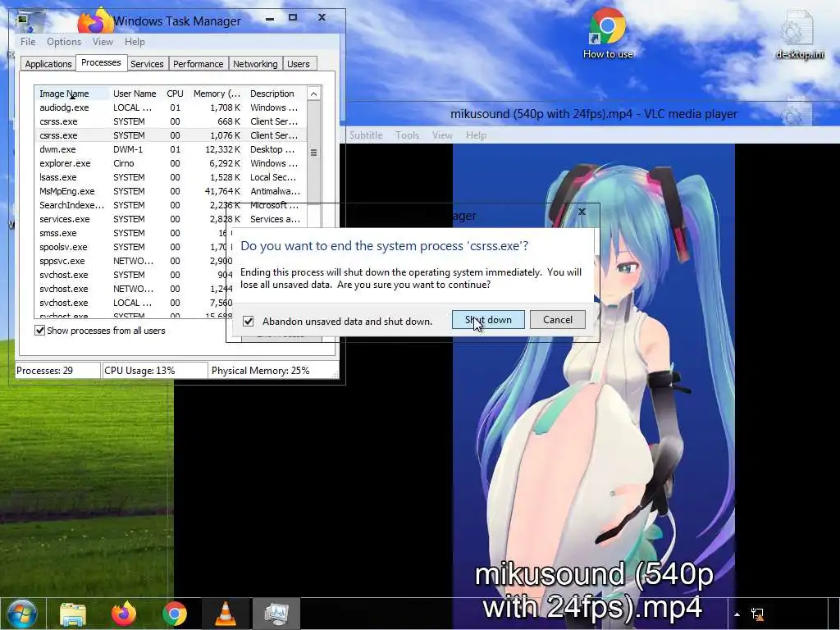840x630 pixels.
Task: Sort processes by CPU column
Action: (176, 94)
